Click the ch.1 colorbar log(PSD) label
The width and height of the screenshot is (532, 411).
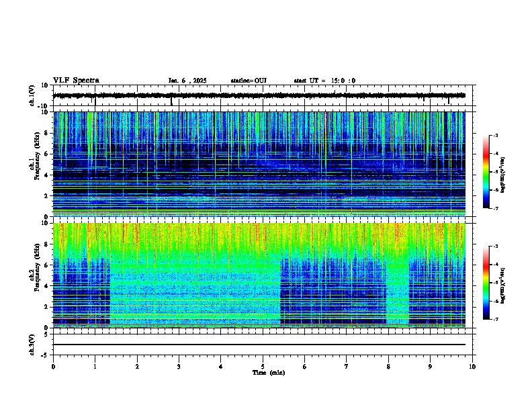point(502,175)
